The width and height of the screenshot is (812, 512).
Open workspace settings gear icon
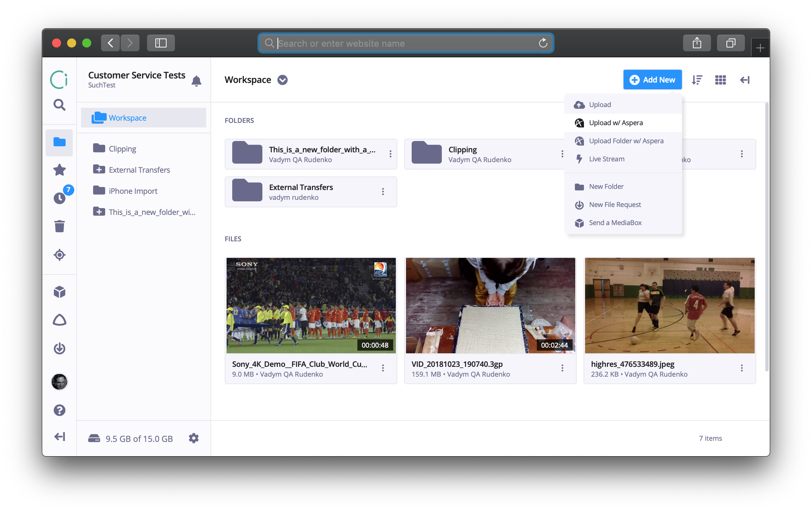[x=194, y=438]
